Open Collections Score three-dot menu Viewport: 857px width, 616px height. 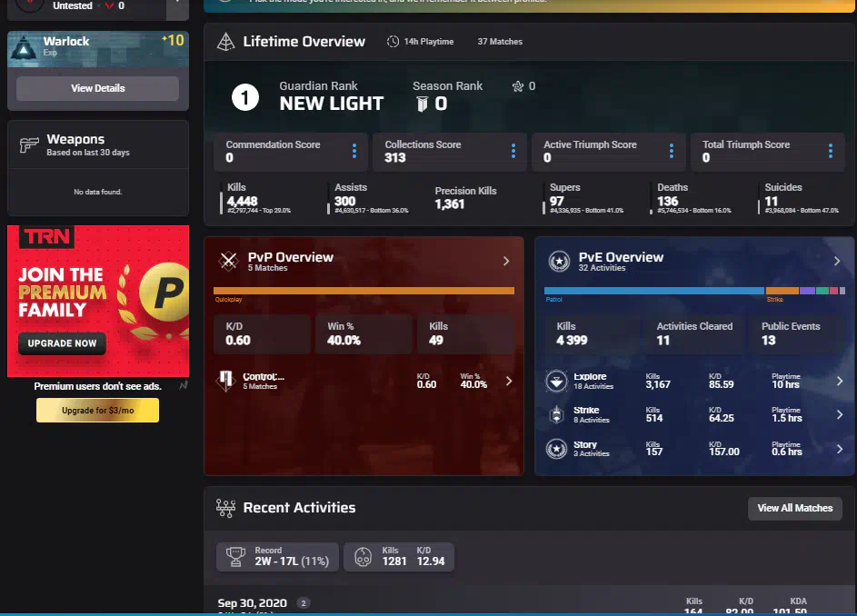coord(513,151)
